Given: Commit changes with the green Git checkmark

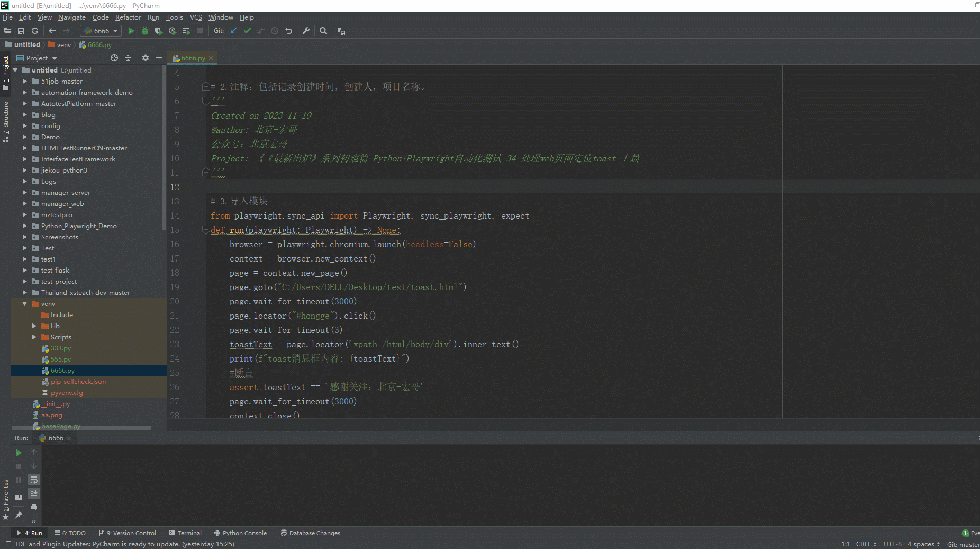Looking at the screenshot, I should click(x=247, y=31).
